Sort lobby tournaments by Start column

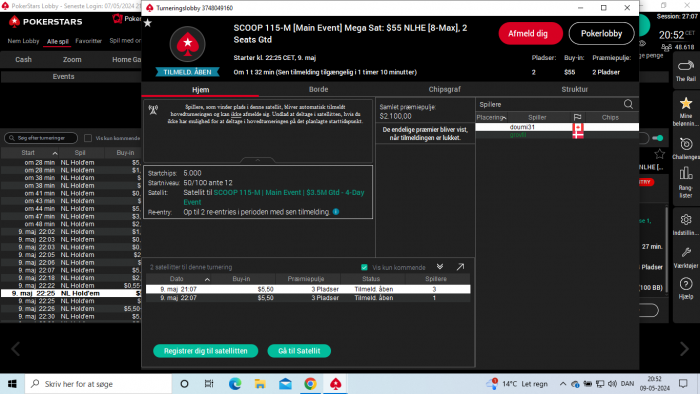(28, 153)
